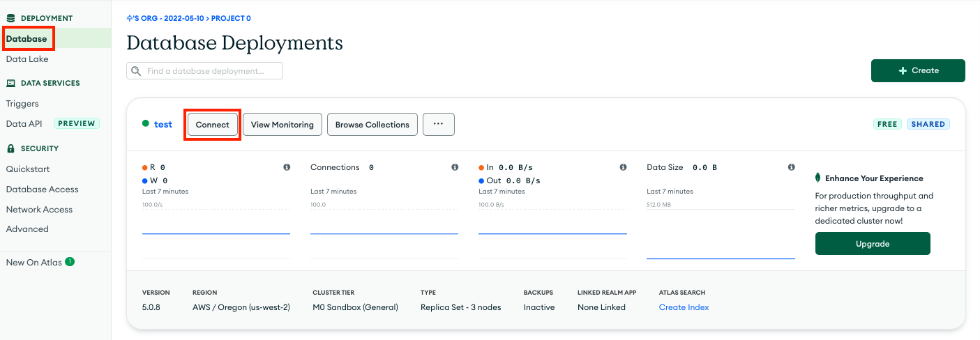The height and width of the screenshot is (340, 980).
Task: Click the blue Out legend dot
Action: point(481,180)
